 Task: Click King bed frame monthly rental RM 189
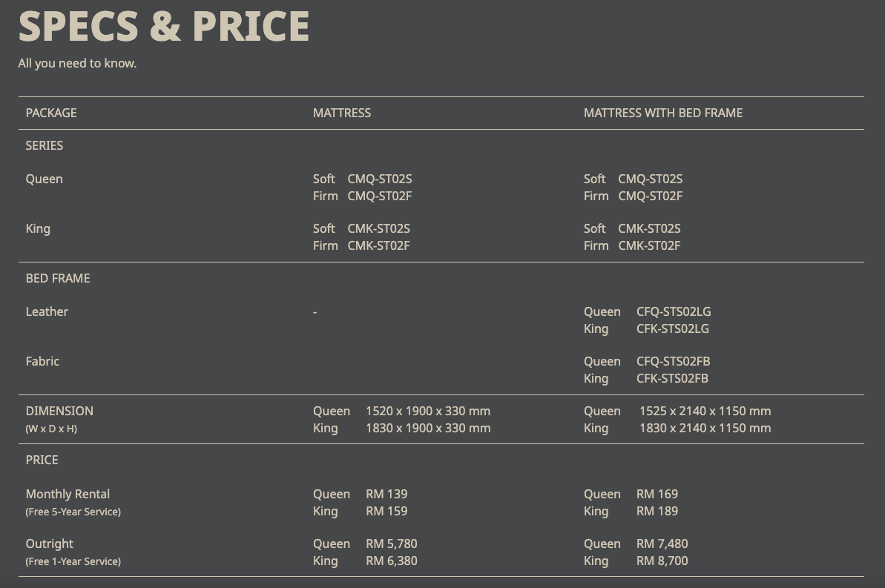657,511
